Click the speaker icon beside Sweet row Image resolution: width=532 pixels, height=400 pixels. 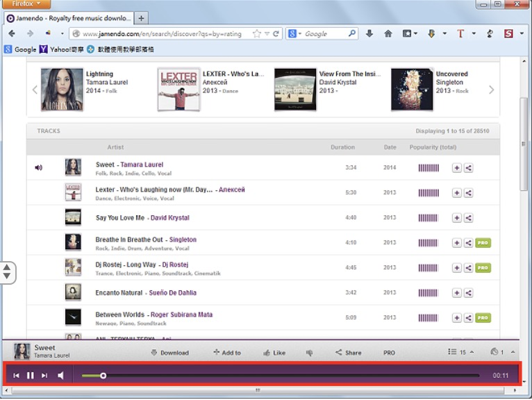[39, 167]
